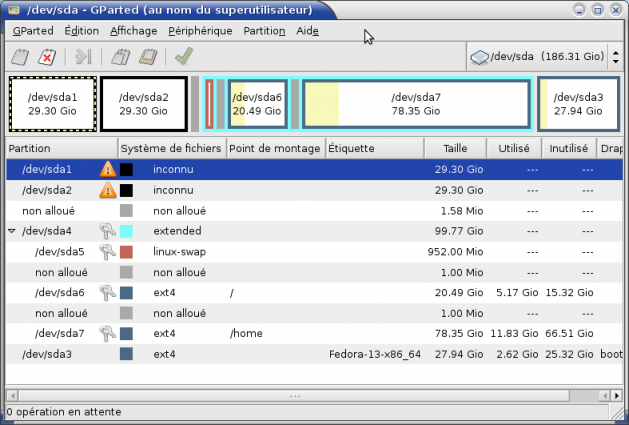Screen dimensions: 629x425
Task: Select the /dev/sda2 row in list
Action: (314, 190)
